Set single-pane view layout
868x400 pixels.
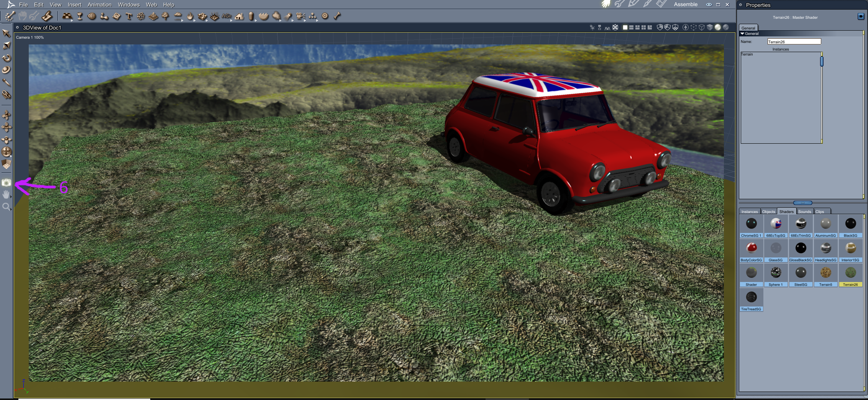pyautogui.click(x=625, y=27)
